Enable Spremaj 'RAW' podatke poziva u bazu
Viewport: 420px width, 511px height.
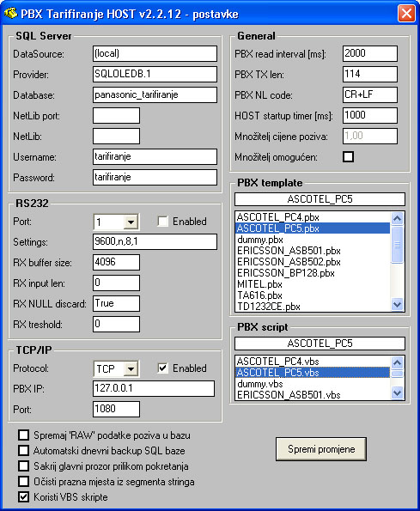[x=23, y=435]
